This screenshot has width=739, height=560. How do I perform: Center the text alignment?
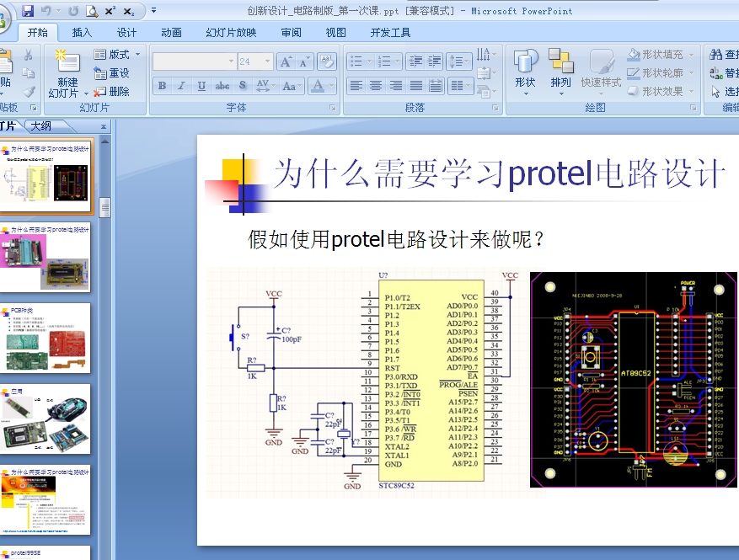(x=376, y=86)
